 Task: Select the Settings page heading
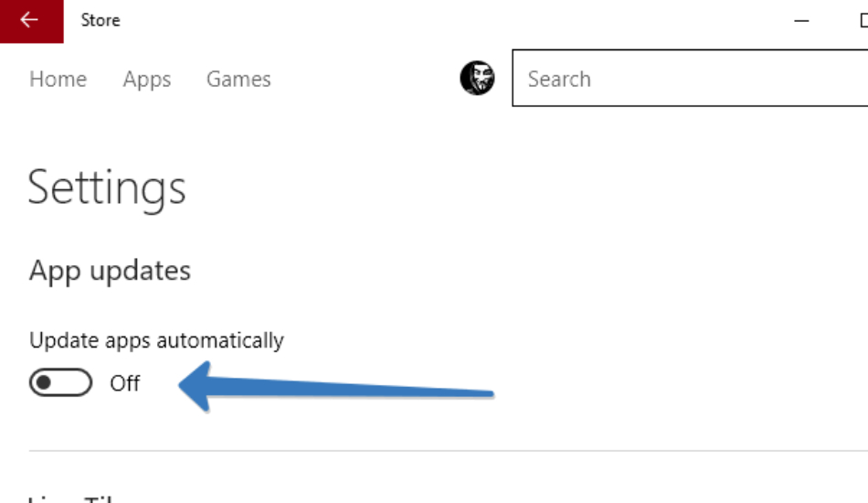pos(107,188)
